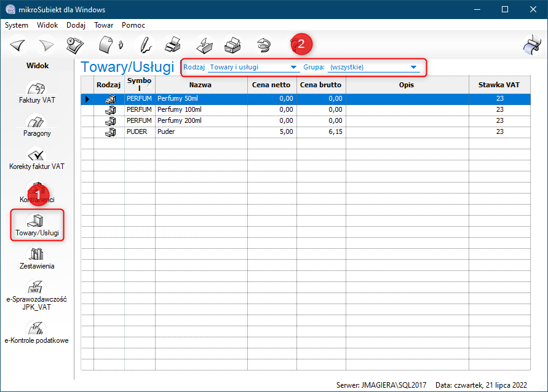The image size is (548, 392).
Task: Click the pen edit toolbar icon
Action: tap(146, 45)
